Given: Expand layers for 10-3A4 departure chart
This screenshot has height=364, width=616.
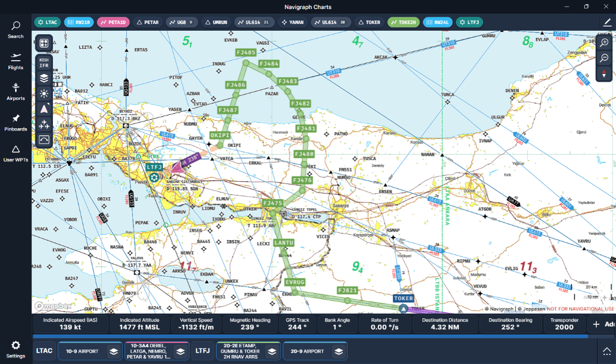Looking at the screenshot, I should pyautogui.click(x=180, y=351).
